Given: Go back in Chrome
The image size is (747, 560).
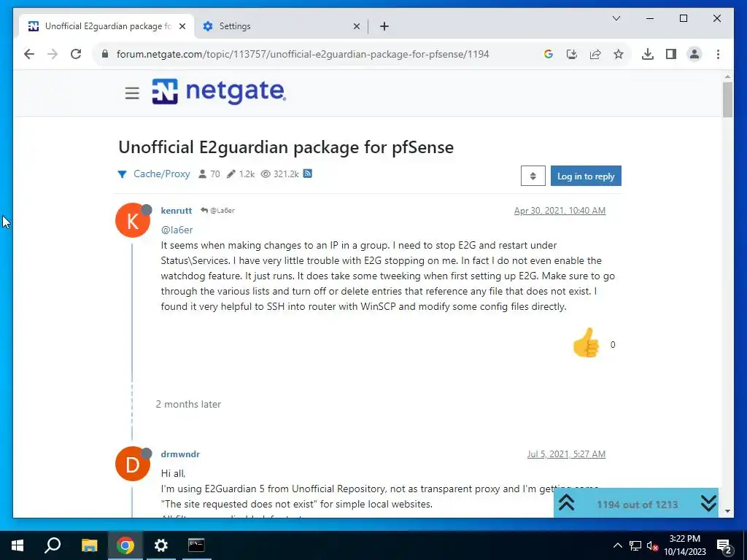Looking at the screenshot, I should coord(29,54).
